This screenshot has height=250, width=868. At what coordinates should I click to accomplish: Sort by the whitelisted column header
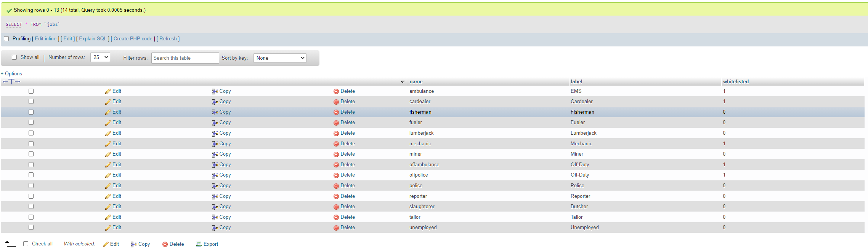pyautogui.click(x=736, y=82)
